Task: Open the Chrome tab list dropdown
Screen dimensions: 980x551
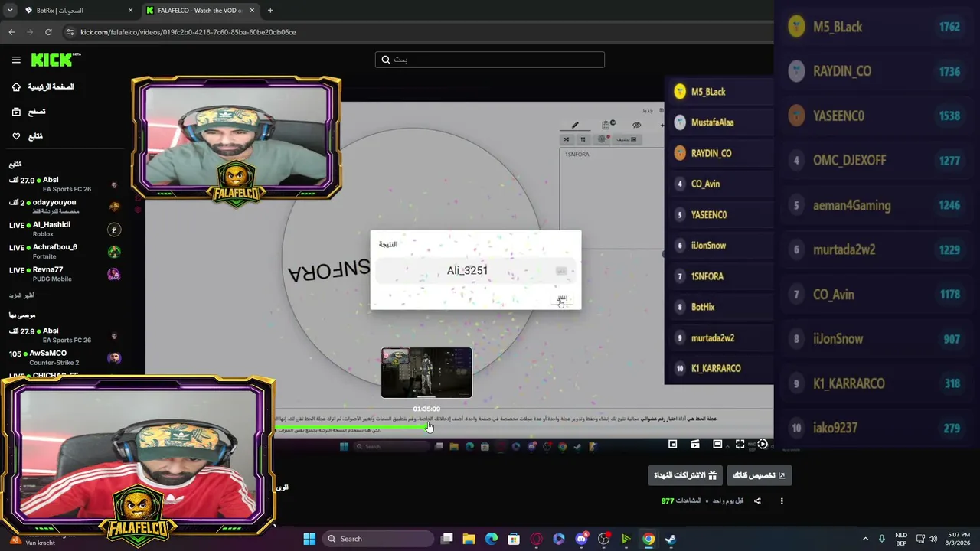Action: [x=10, y=10]
